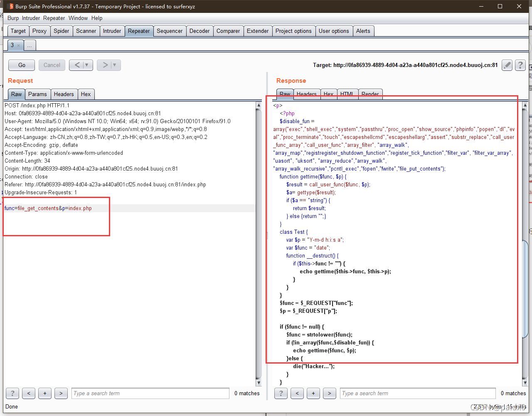Click the plus button under the request pane
This screenshot has height=416, width=532.
coord(45,393)
